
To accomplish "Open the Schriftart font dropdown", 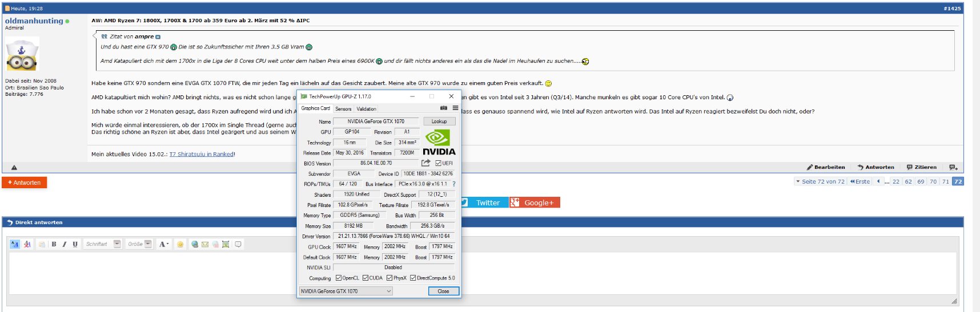I will [x=102, y=244].
